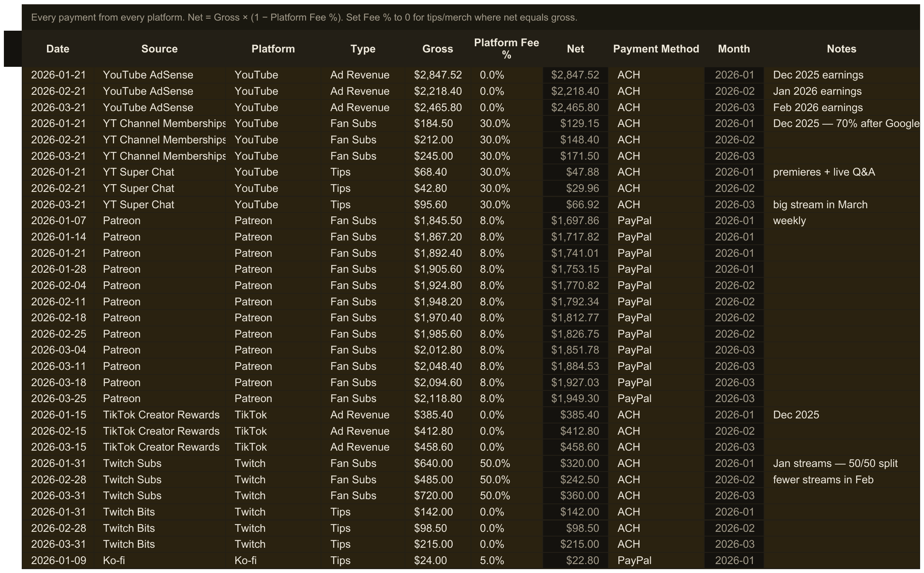Image resolution: width=924 pixels, height=573 pixels.
Task: Click the date cell 2026-03-18
Action: point(58,383)
